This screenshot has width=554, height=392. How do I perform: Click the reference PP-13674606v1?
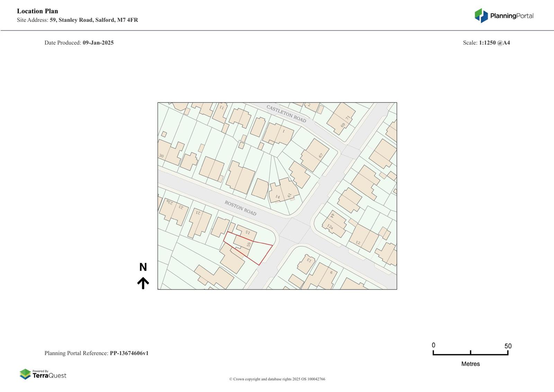tap(129, 353)
